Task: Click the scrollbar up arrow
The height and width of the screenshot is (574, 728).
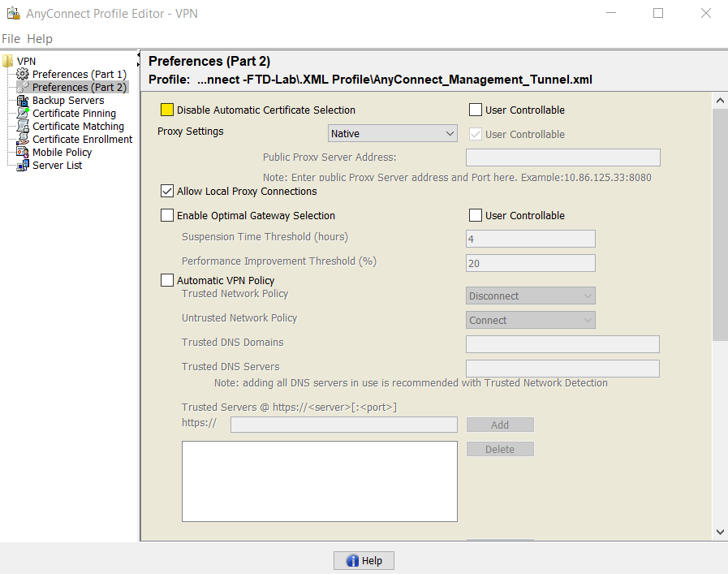Action: click(x=720, y=101)
